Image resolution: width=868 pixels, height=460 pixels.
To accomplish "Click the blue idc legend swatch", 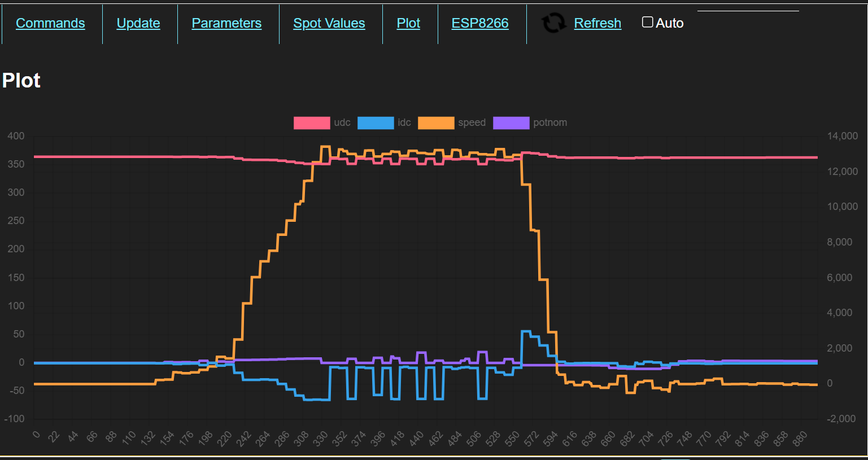I will coord(376,123).
